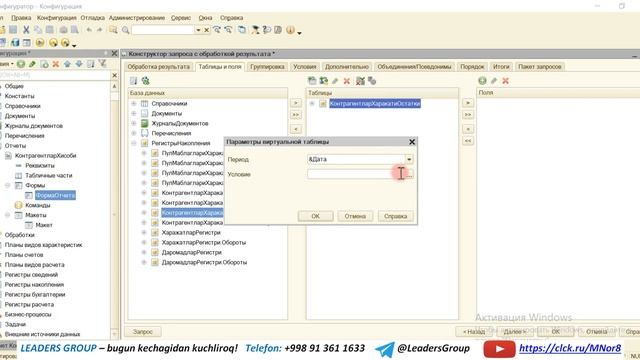Click the Далее > button

click(514, 332)
